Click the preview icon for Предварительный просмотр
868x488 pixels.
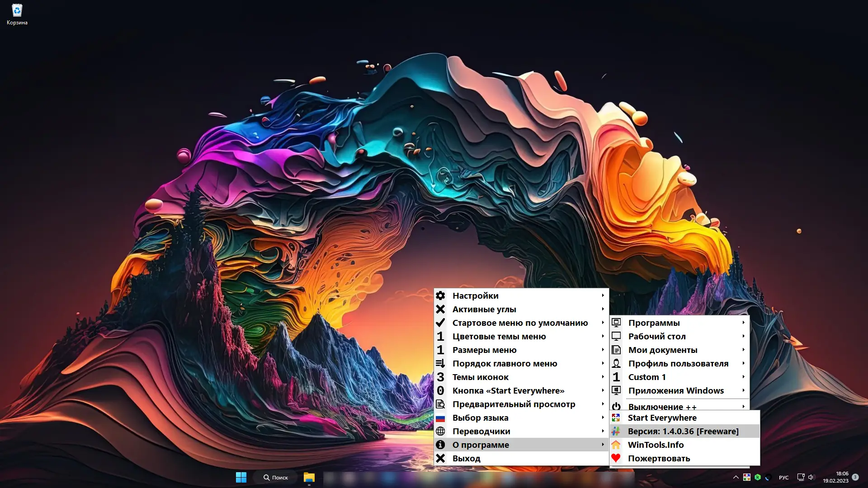click(440, 404)
